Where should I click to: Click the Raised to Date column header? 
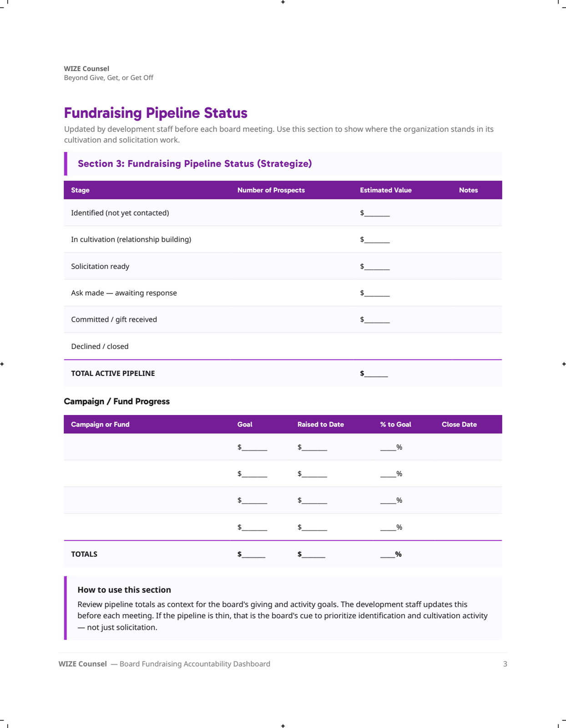320,425
